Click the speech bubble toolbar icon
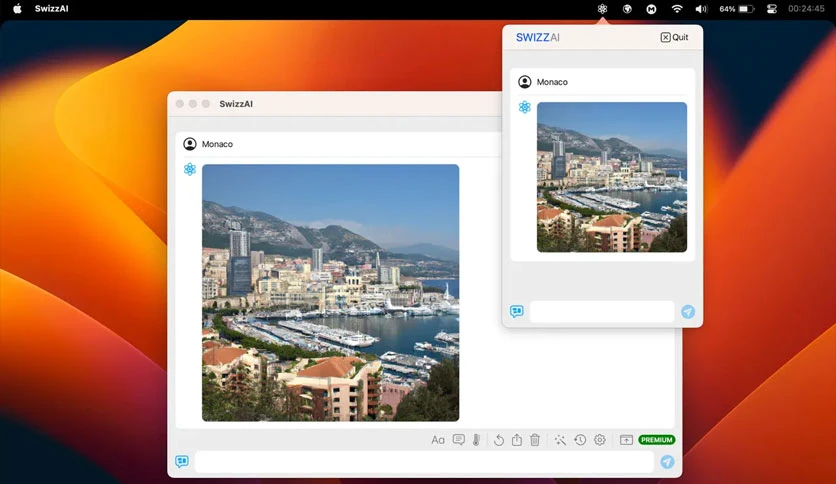Image resolution: width=836 pixels, height=484 pixels. 459,440
